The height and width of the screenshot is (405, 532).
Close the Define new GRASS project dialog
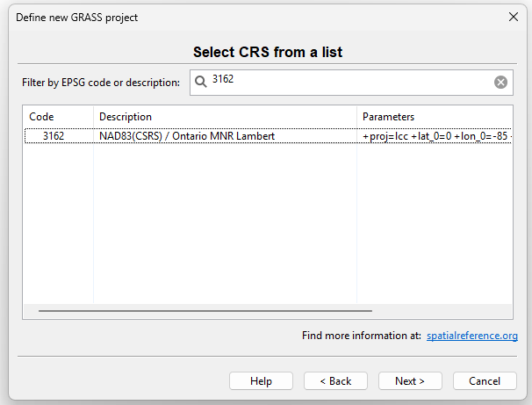tap(514, 18)
